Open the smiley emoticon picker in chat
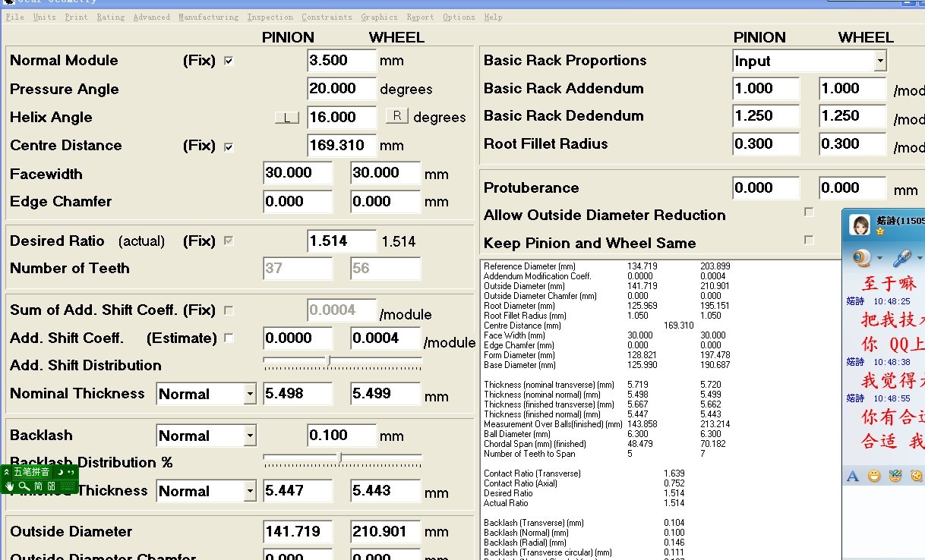925x560 pixels. (874, 476)
